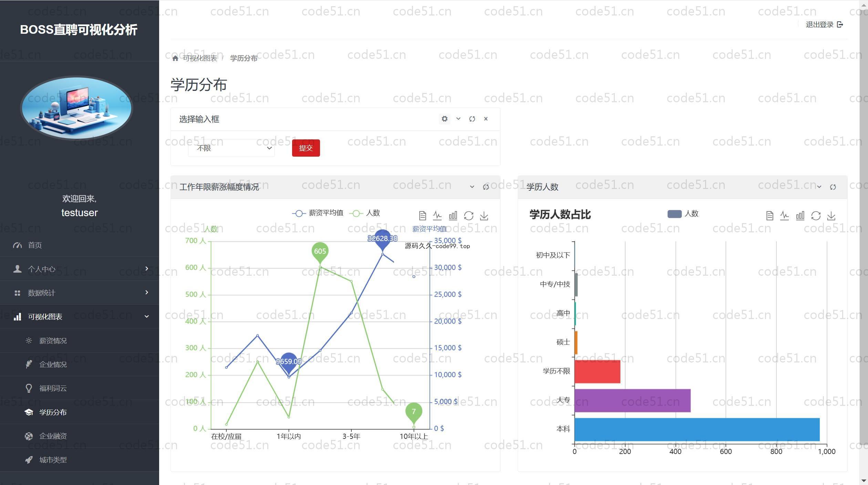Click the purple 大专 bar
868x485 pixels.
coord(633,400)
